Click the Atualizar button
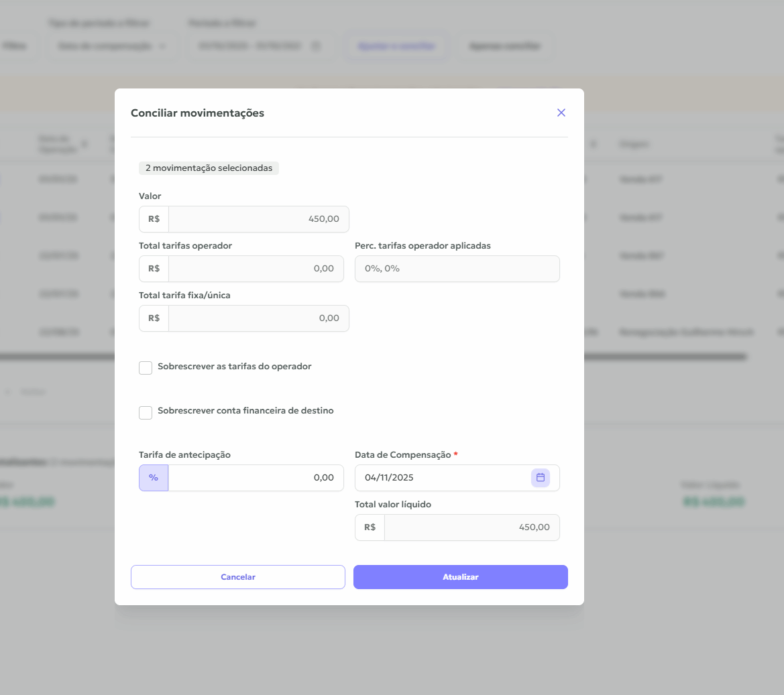The height and width of the screenshot is (695, 784). pyautogui.click(x=460, y=577)
